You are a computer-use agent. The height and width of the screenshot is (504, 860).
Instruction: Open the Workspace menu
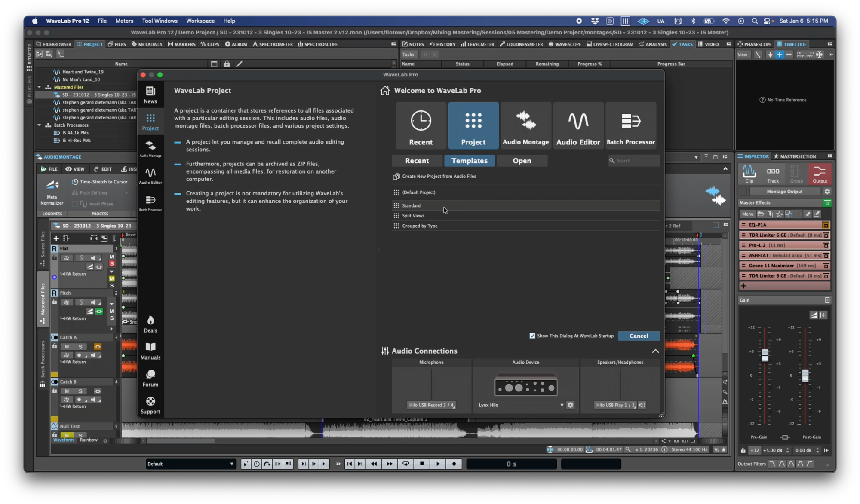200,21
